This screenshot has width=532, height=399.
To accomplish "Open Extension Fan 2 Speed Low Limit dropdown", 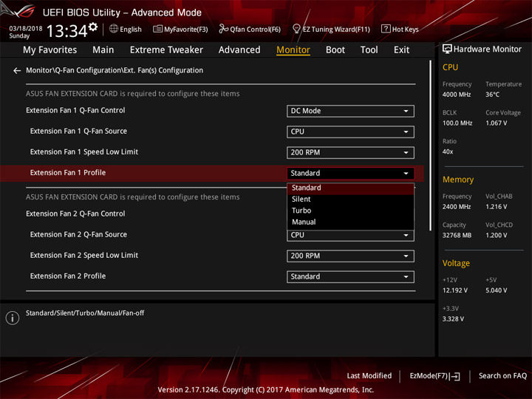I will click(350, 256).
